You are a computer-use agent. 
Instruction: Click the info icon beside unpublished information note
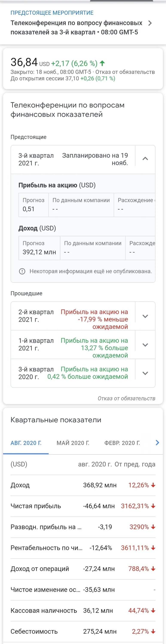coord(22,271)
